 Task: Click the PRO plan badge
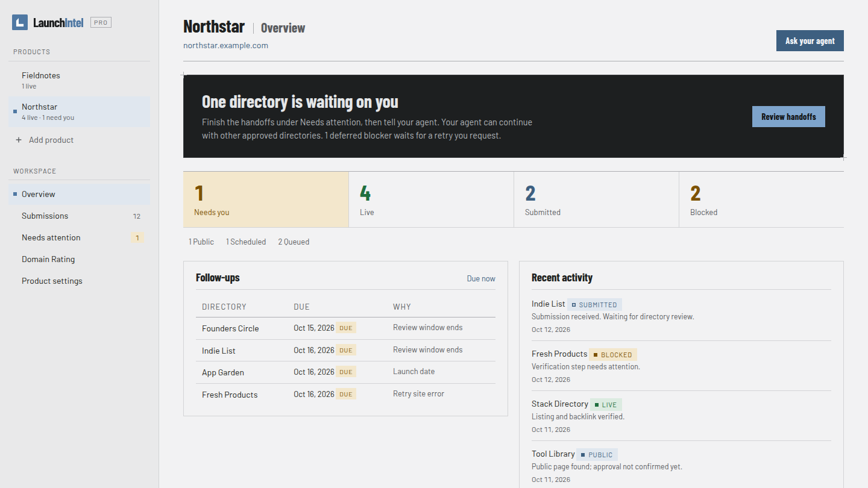click(101, 23)
